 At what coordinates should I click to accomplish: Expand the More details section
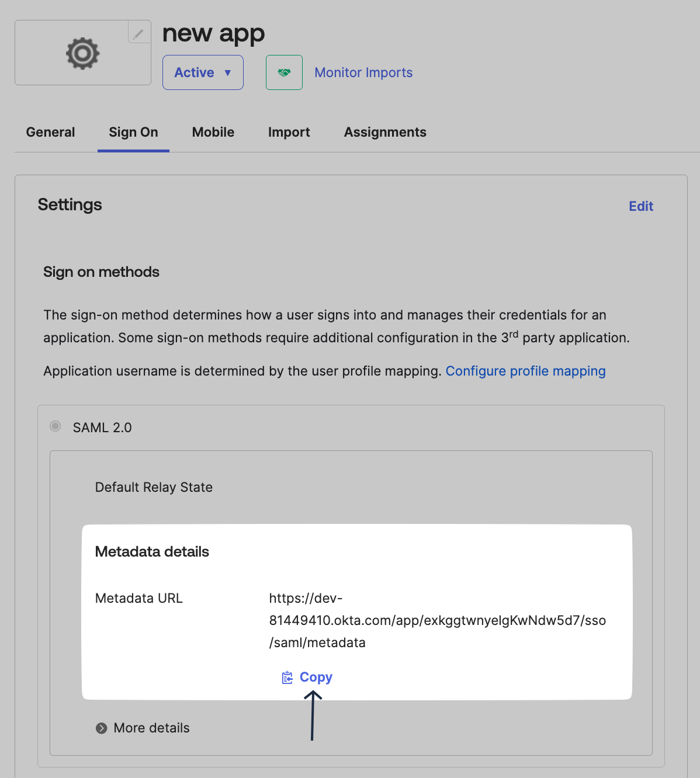tap(151, 728)
